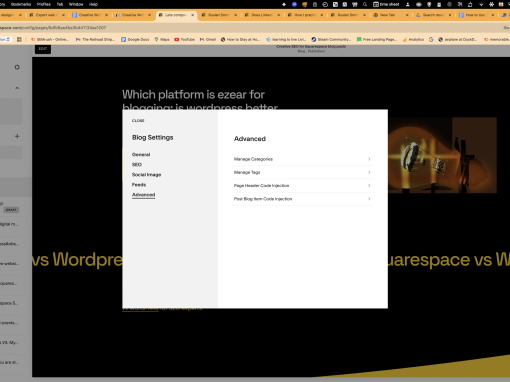The width and height of the screenshot is (510, 382).
Task: Switch to the How to use browser tab
Action: click(x=475, y=15)
